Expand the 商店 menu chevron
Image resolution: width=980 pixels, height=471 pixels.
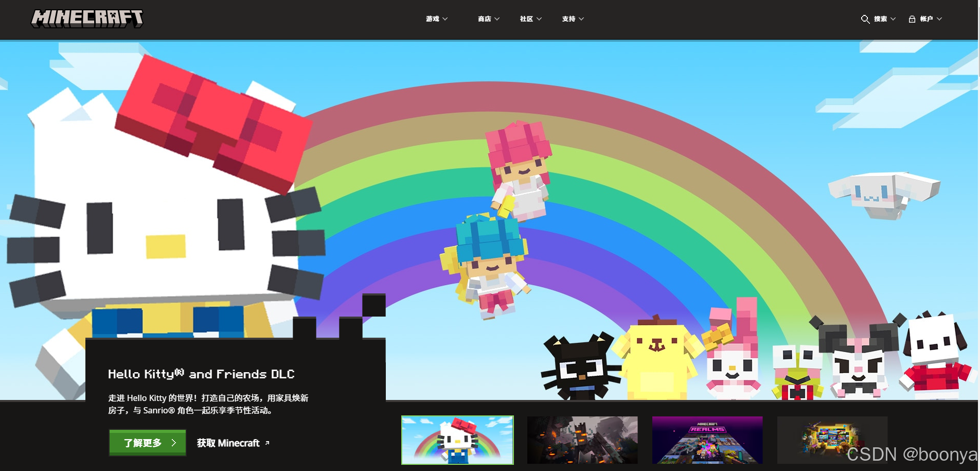tap(497, 19)
